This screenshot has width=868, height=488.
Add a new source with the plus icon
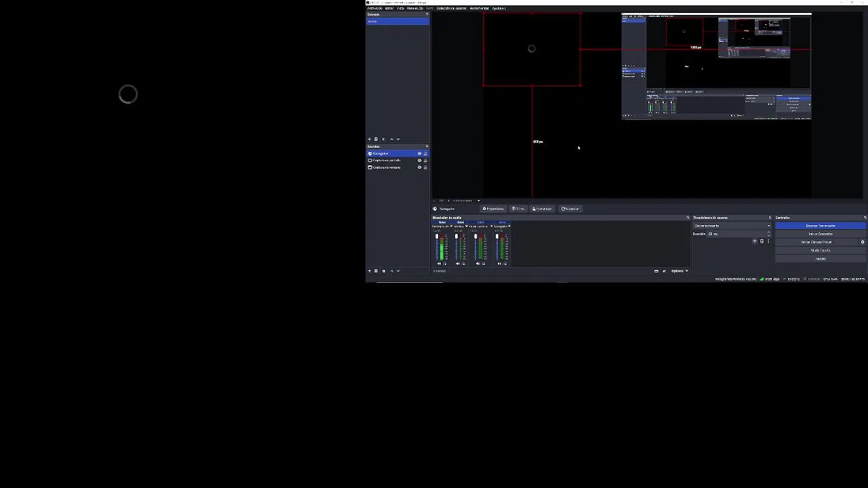(x=369, y=270)
